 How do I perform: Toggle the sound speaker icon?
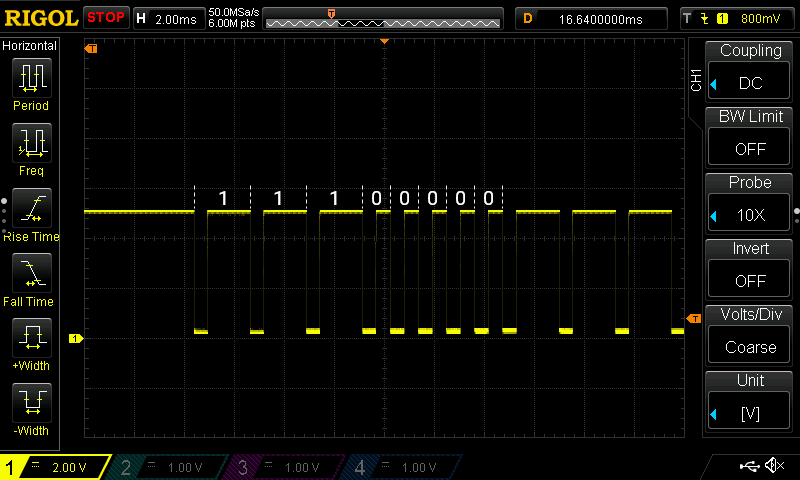click(773, 466)
